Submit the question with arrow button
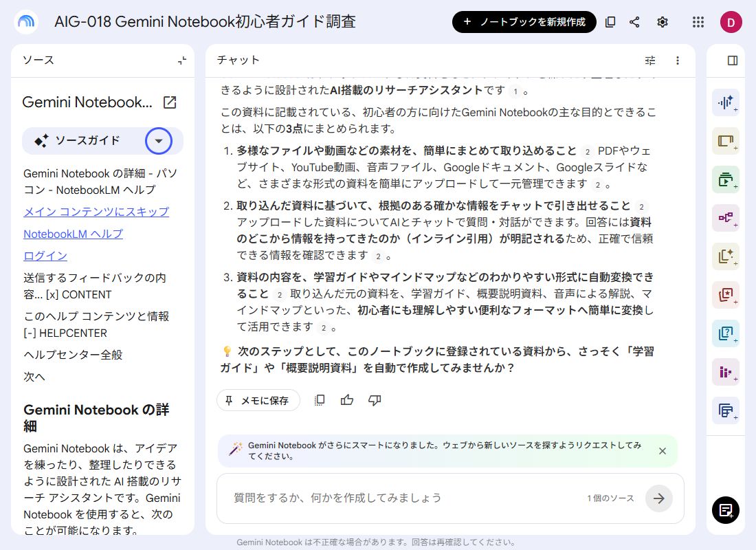The image size is (756, 550). coord(659,498)
